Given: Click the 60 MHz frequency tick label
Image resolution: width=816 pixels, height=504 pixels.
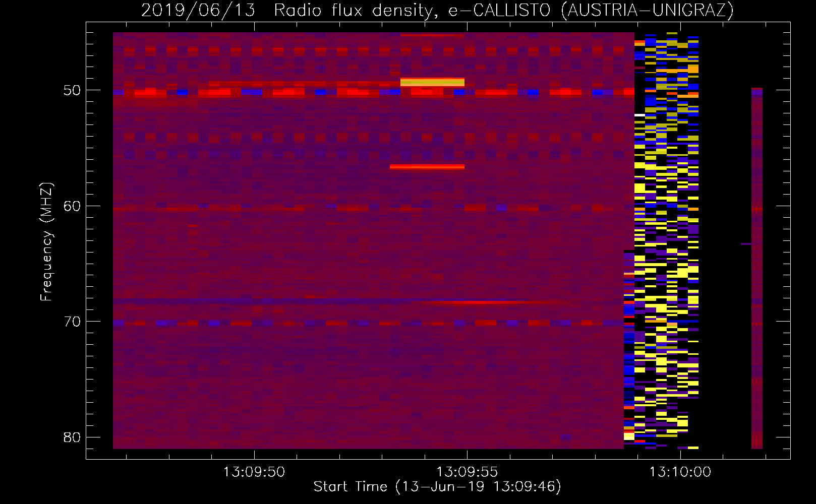Looking at the screenshot, I should coord(72,206).
